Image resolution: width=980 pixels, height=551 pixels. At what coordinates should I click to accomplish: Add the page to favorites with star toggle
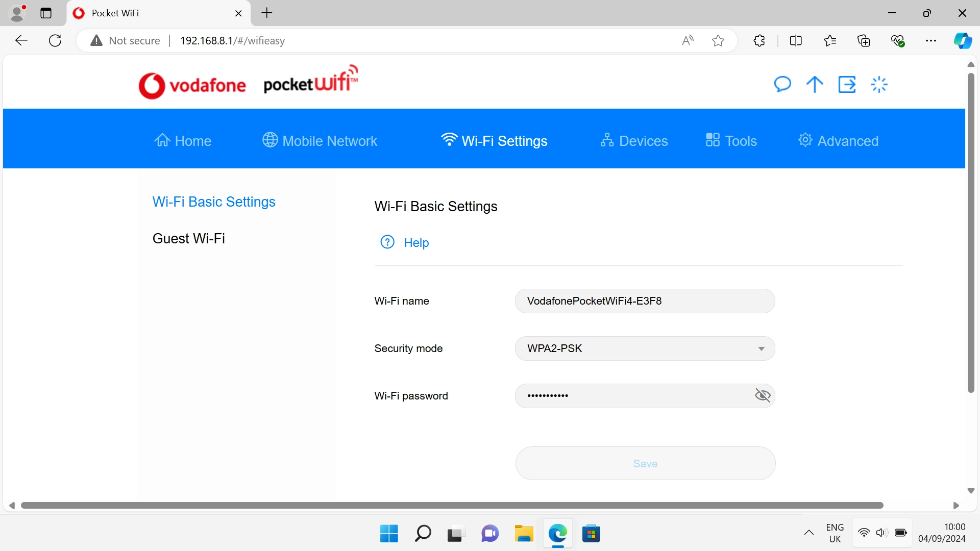[718, 40]
